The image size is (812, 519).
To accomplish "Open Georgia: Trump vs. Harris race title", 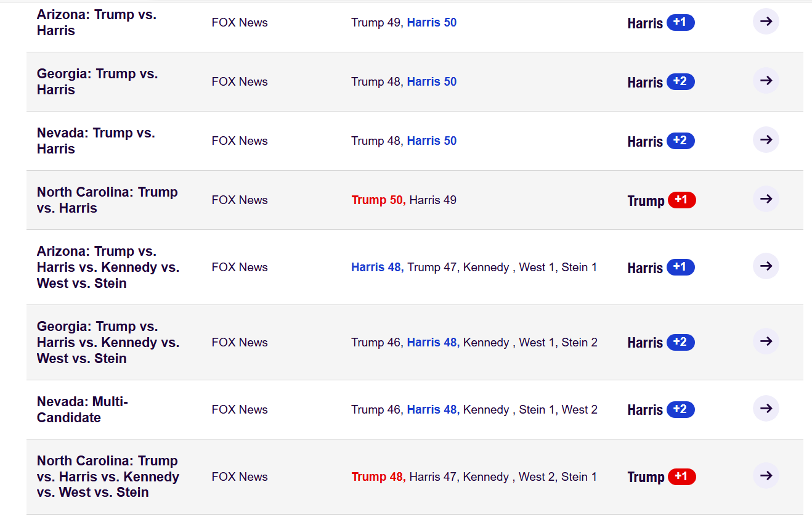I will click(97, 82).
